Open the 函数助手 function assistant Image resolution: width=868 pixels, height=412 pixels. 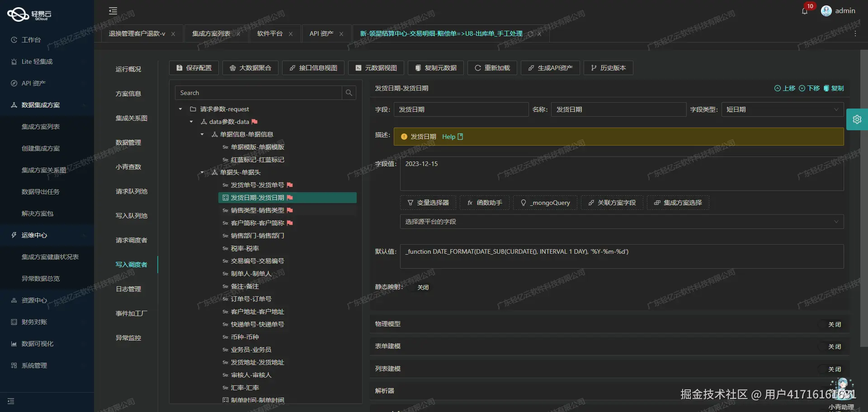point(484,203)
